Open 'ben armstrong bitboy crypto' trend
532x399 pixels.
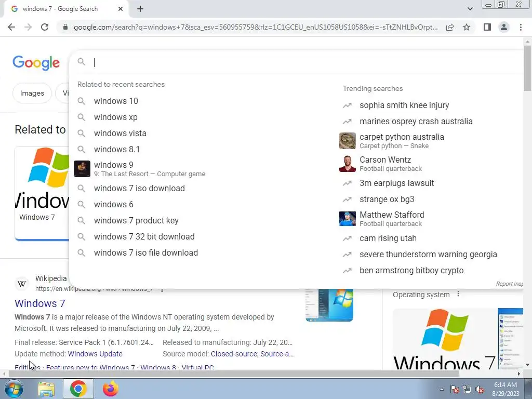click(411, 270)
